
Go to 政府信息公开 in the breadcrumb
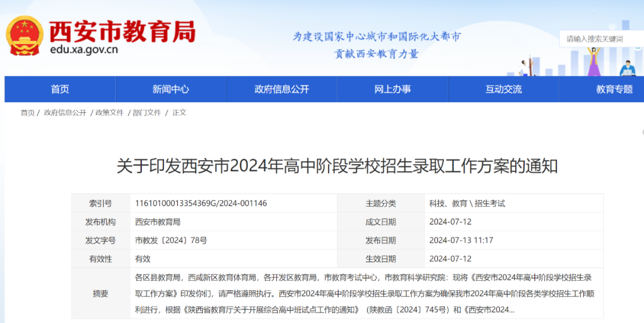click(x=65, y=113)
